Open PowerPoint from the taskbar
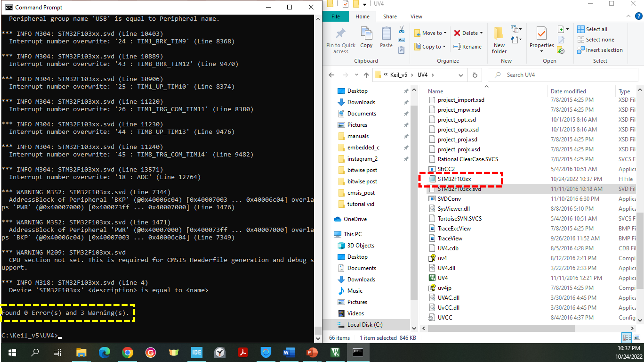The height and width of the screenshot is (362, 644). click(312, 352)
